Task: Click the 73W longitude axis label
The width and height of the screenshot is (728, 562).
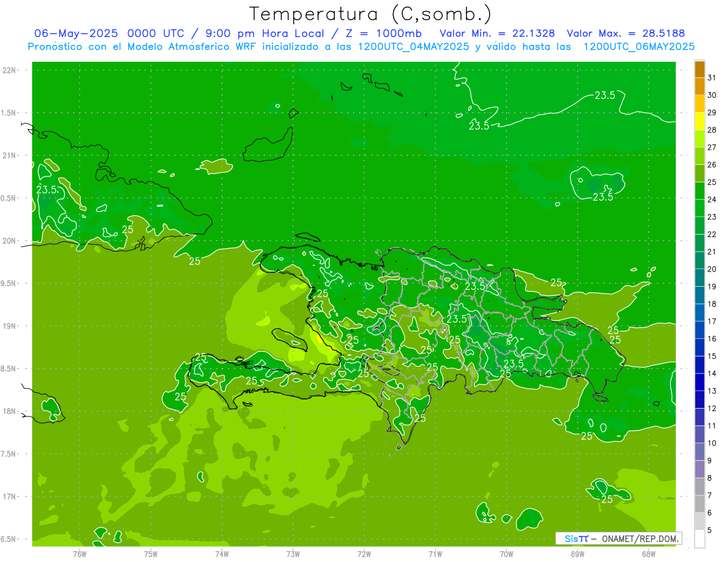Action: pos(293,554)
